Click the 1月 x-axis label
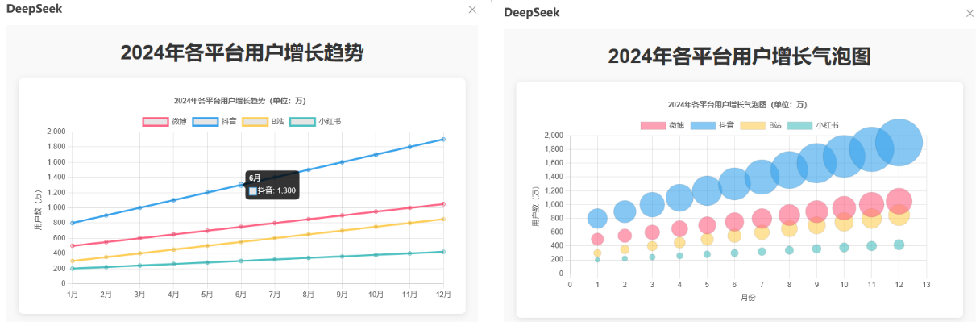The width and height of the screenshot is (980, 322). pos(72,294)
